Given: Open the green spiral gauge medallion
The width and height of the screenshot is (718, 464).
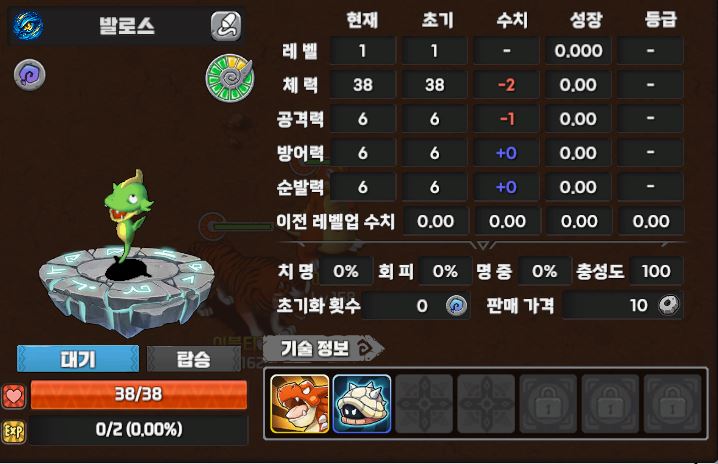Looking at the screenshot, I should click(229, 78).
